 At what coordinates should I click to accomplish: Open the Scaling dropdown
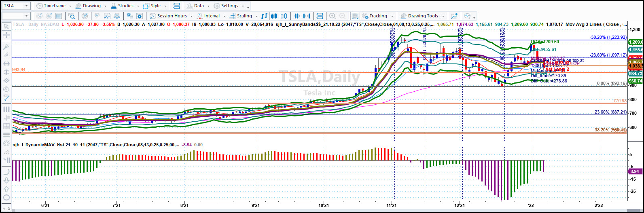244,16
